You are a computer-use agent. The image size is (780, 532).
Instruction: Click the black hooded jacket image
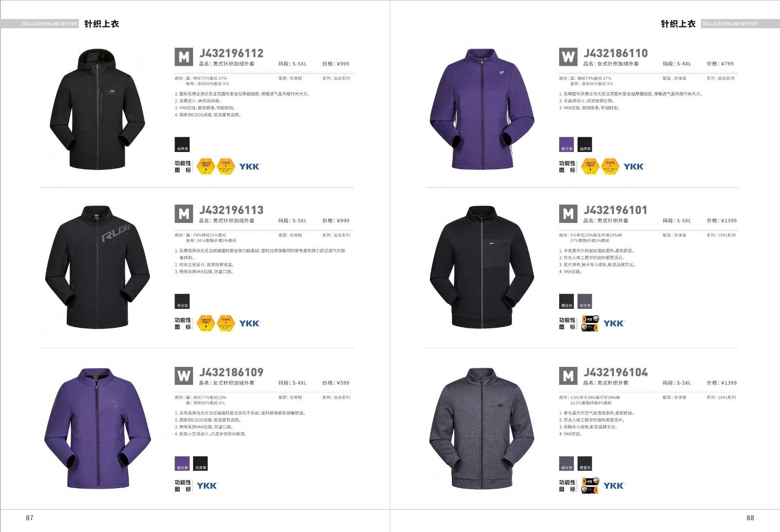97,109
